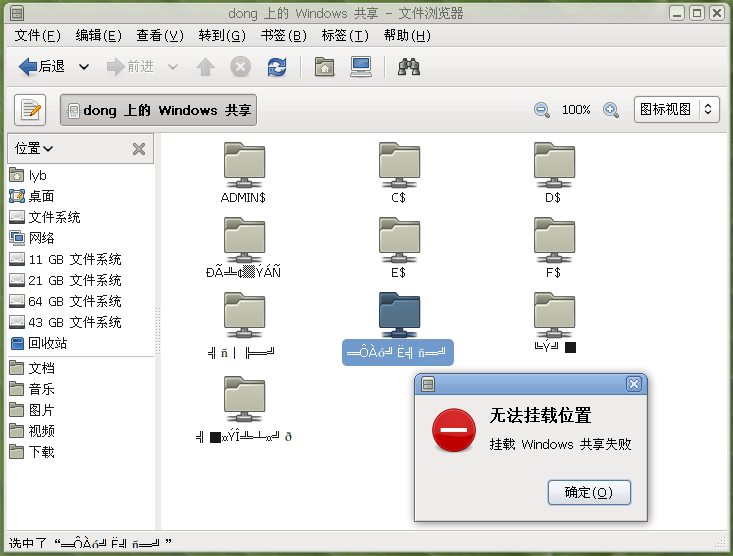The height and width of the screenshot is (556, 733).
Task: Select the bottom-row garbled share folder
Action: (244, 399)
